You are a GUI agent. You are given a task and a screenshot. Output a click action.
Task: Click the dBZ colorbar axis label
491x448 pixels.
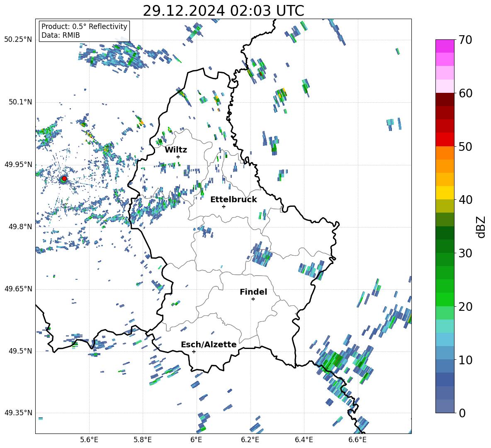tap(481, 227)
